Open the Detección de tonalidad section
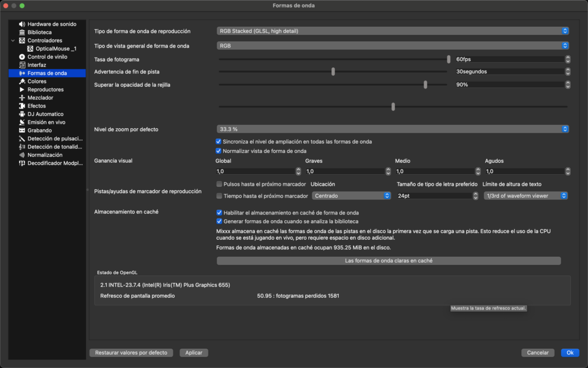The image size is (588, 368). (x=47, y=147)
